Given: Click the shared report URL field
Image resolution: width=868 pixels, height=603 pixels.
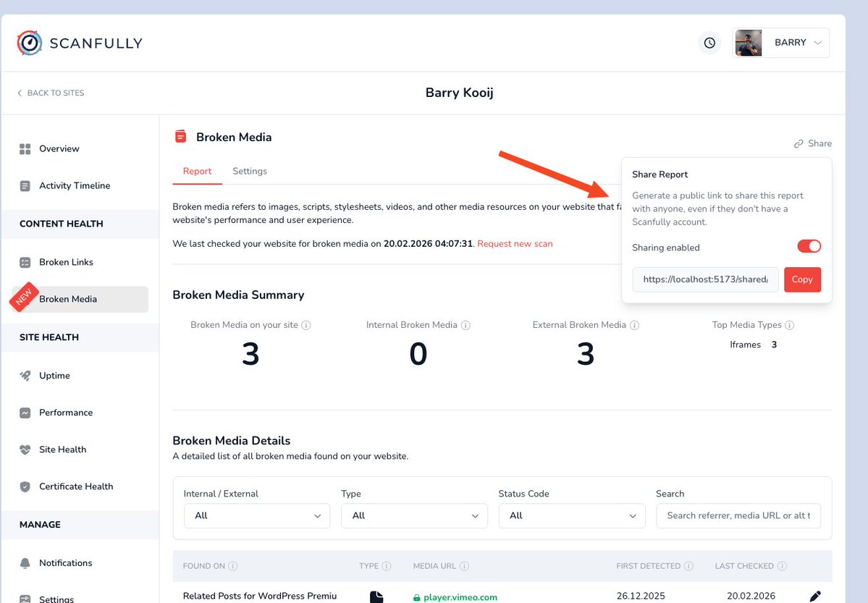Looking at the screenshot, I should point(705,279).
